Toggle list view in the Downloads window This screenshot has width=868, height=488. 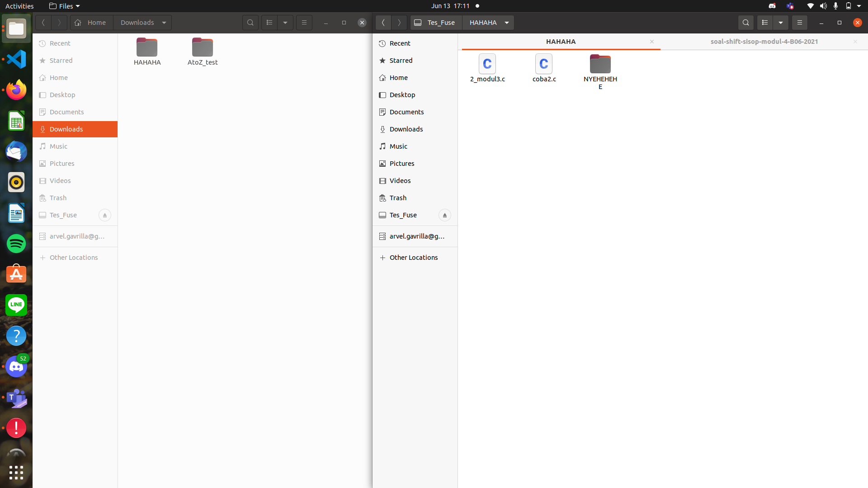[269, 23]
